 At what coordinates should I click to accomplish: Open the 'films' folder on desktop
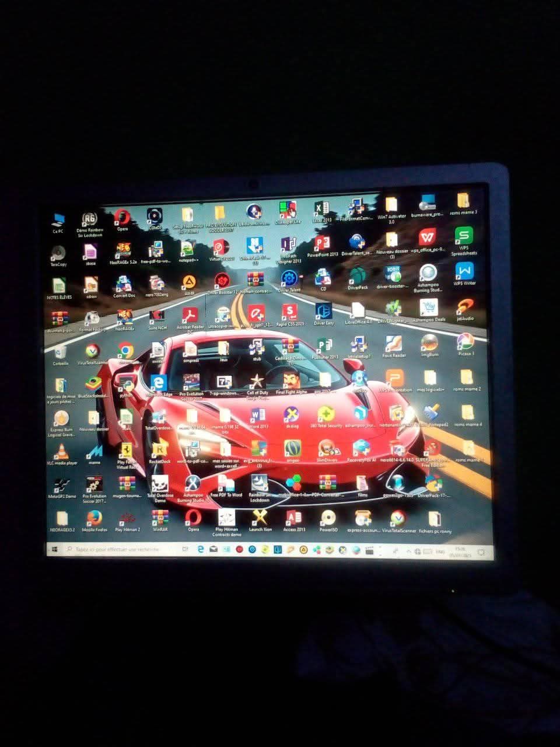pos(362,483)
